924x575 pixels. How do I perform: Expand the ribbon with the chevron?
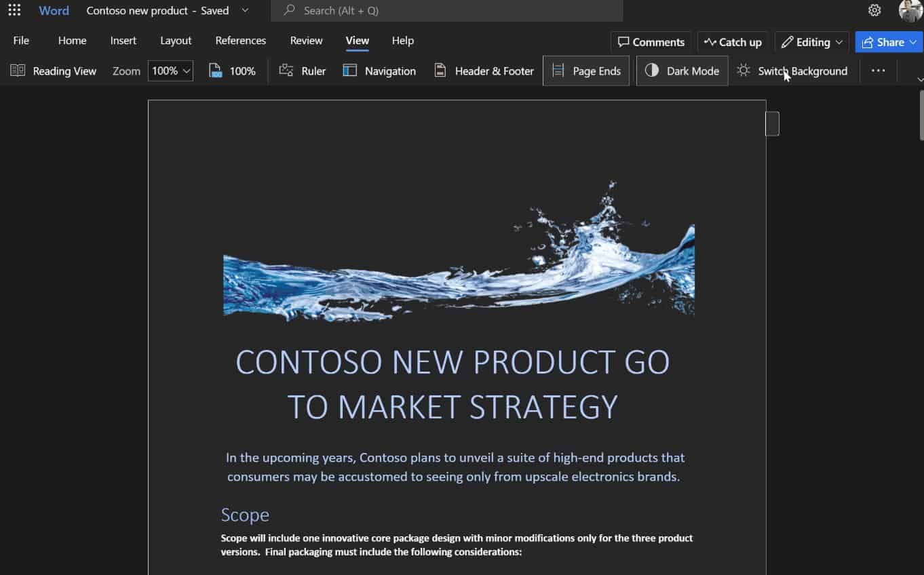[920, 80]
